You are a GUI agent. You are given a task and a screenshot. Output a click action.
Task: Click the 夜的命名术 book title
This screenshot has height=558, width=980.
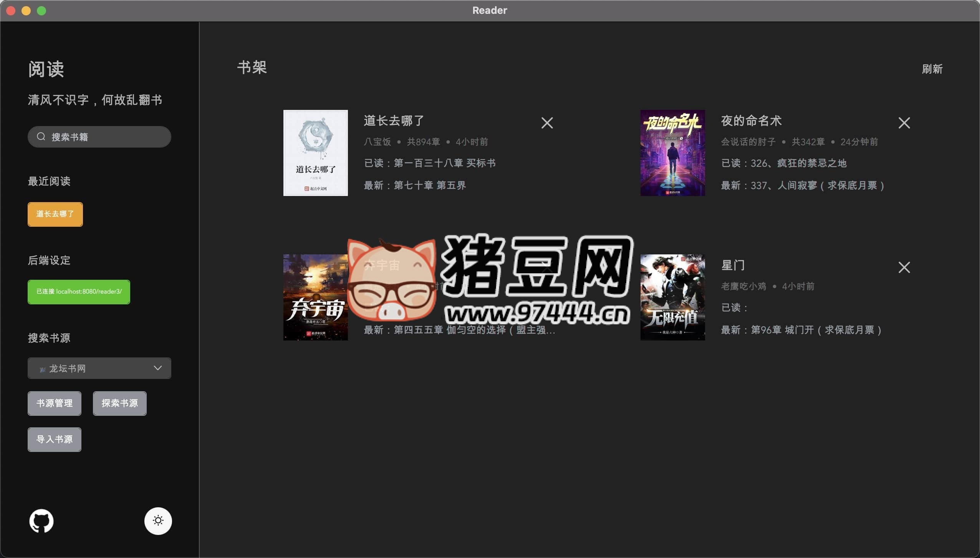(x=751, y=121)
